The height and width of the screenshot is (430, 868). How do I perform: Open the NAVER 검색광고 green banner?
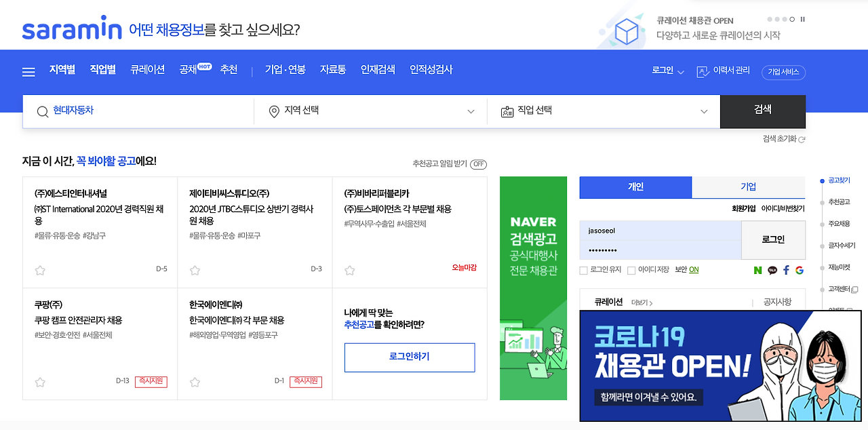(x=533, y=288)
